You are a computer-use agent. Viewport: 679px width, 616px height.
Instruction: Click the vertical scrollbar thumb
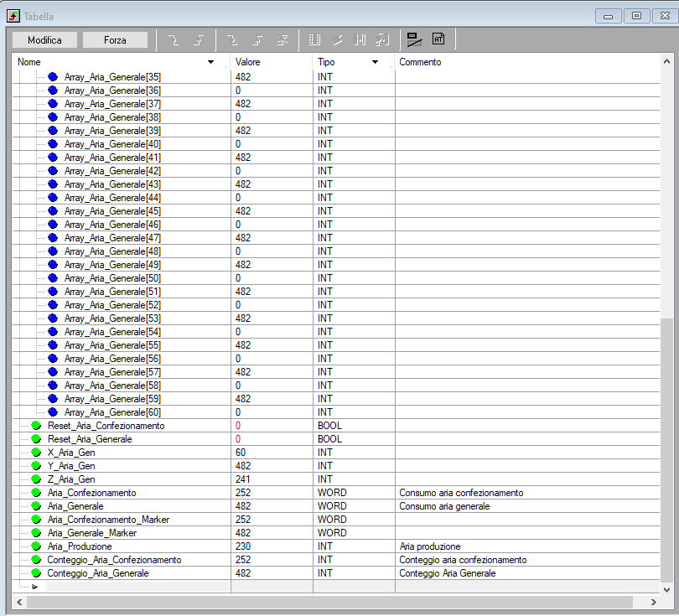coord(666,448)
